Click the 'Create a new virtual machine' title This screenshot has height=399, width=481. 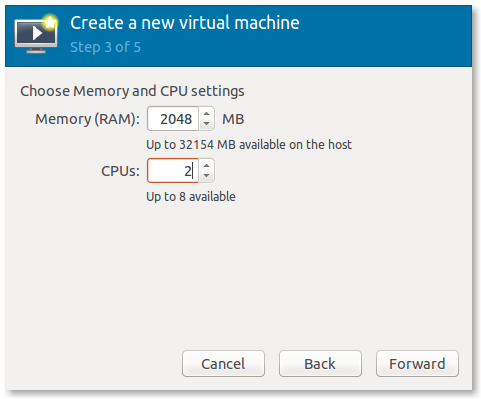185,23
